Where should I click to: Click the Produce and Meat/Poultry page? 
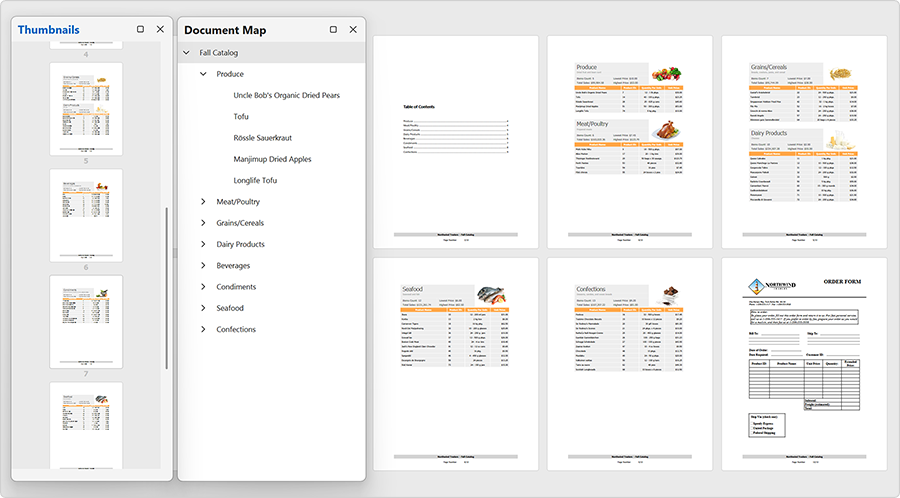click(630, 142)
